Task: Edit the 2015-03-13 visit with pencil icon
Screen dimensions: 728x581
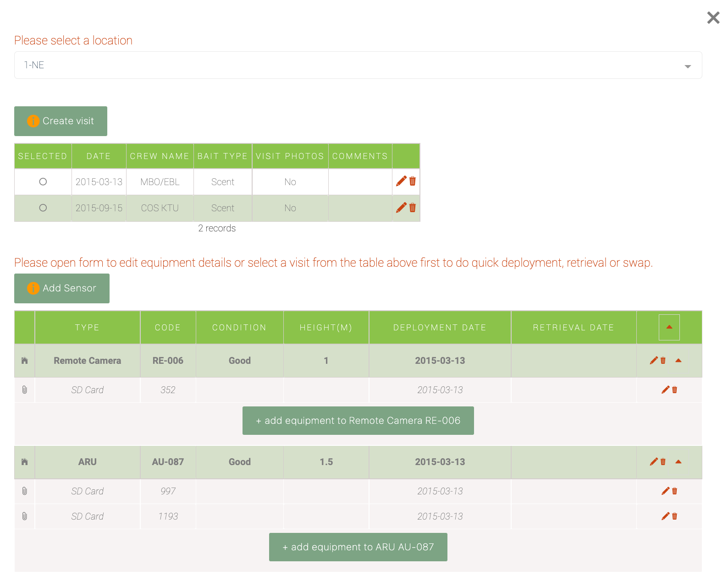Action: (x=401, y=181)
